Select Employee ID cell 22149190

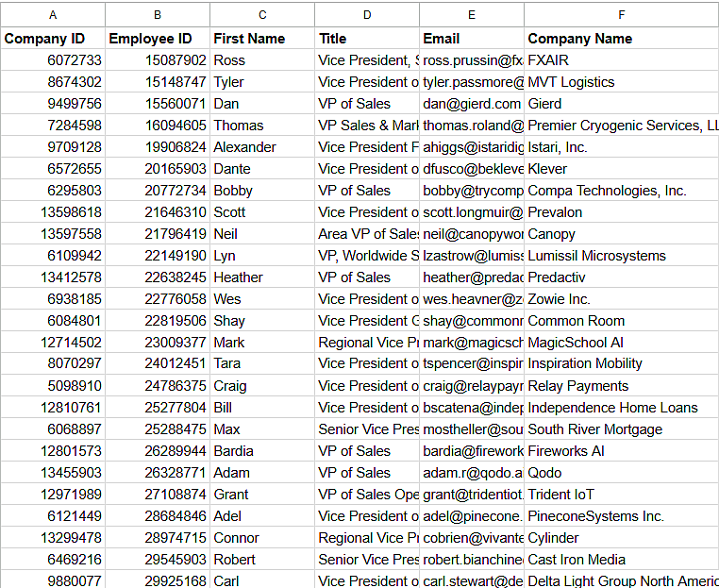[157, 256]
